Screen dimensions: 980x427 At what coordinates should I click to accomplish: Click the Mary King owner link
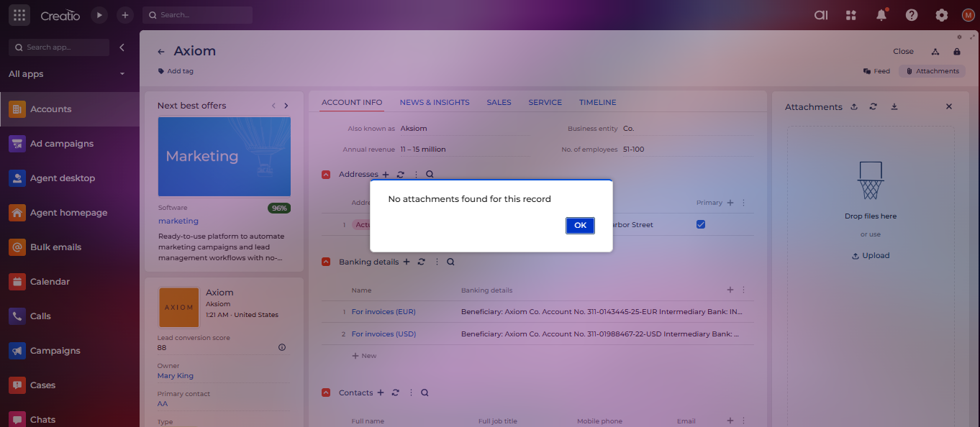175,376
